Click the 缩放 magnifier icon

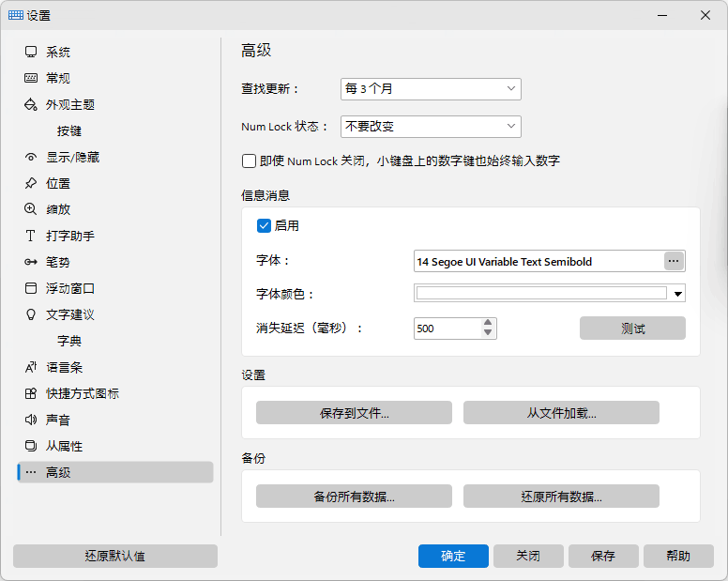(31, 209)
